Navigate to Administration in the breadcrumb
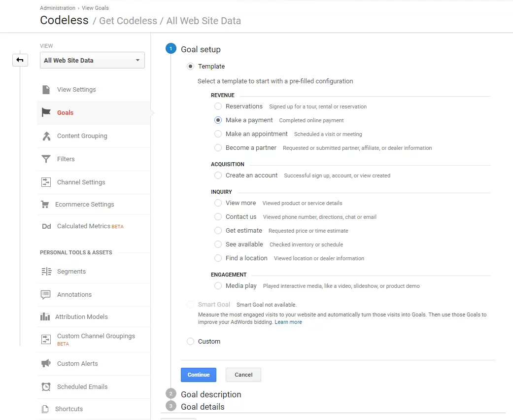This screenshot has width=513, height=420. (58, 8)
